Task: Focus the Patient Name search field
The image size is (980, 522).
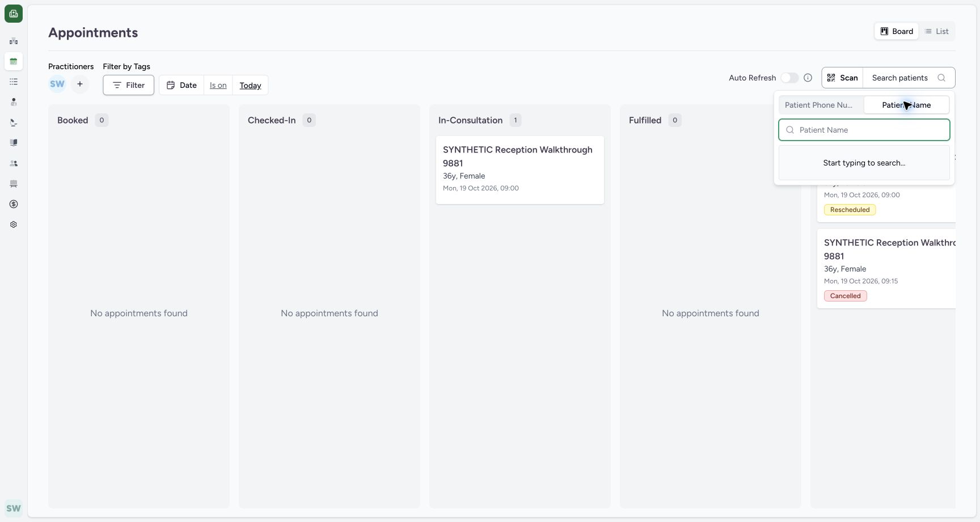Action: tap(864, 130)
